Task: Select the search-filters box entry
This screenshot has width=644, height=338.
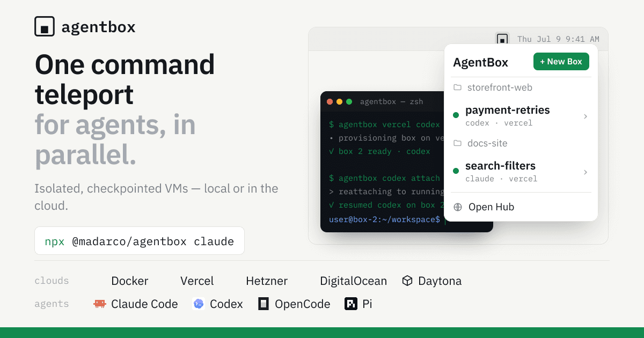Action: [521, 172]
